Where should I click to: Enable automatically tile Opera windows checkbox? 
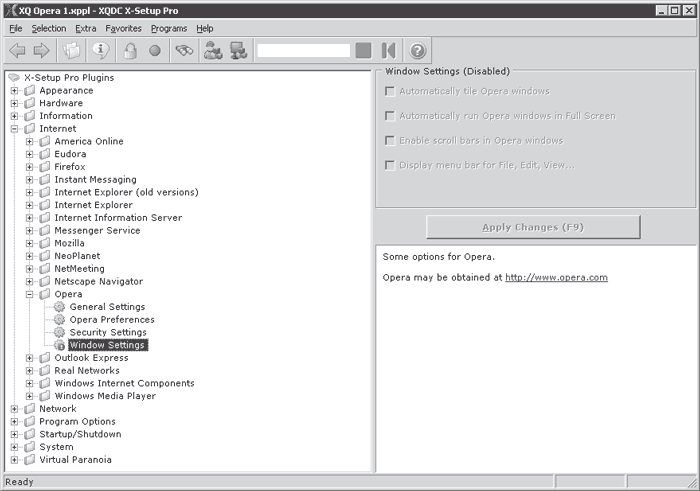coord(389,91)
